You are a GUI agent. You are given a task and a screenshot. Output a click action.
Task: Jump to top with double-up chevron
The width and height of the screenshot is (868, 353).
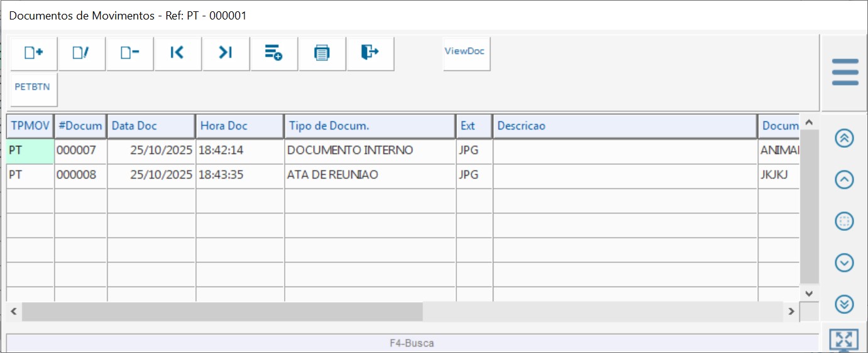[844, 138]
